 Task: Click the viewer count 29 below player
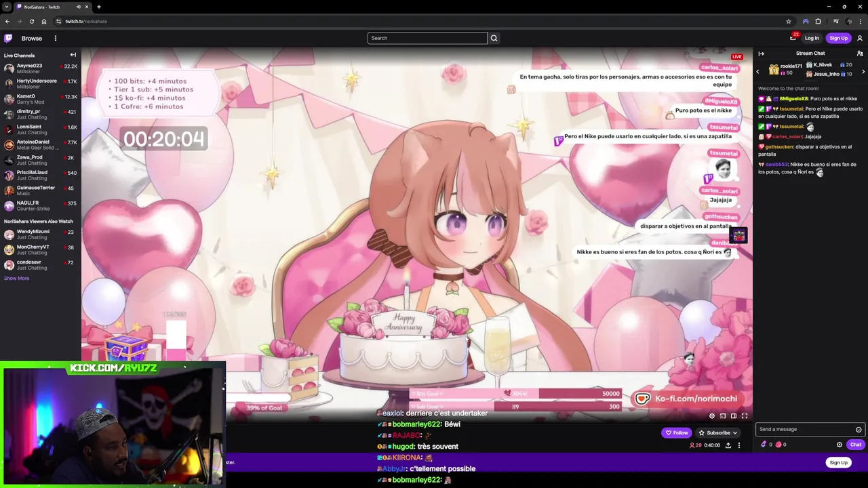tap(696, 445)
